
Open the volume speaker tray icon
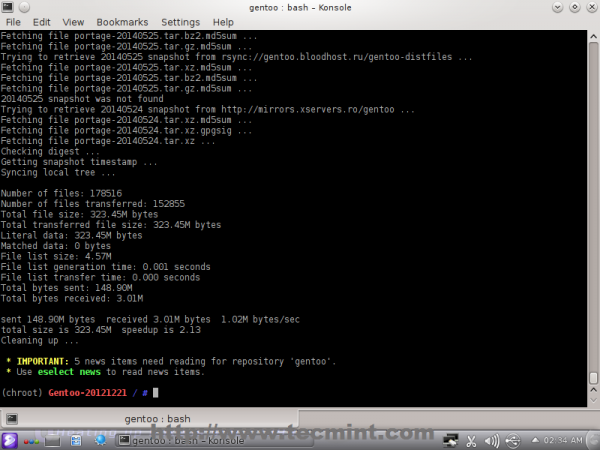pyautogui.click(x=491, y=441)
